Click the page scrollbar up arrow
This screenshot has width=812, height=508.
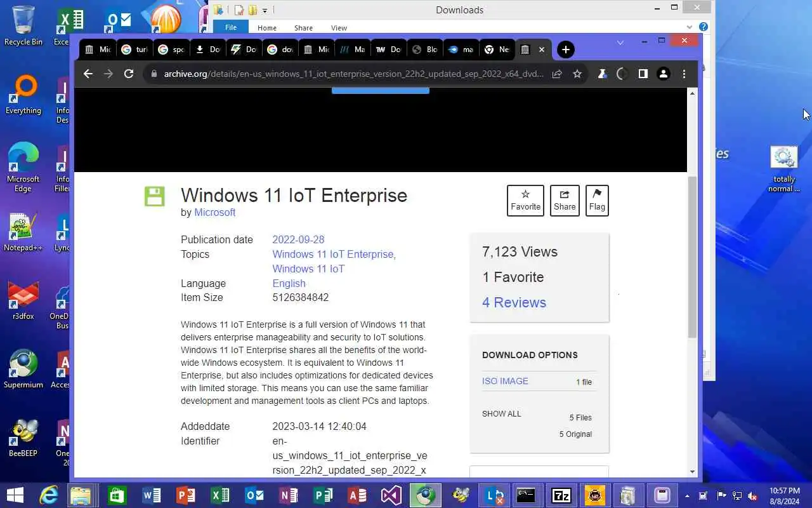click(x=692, y=93)
